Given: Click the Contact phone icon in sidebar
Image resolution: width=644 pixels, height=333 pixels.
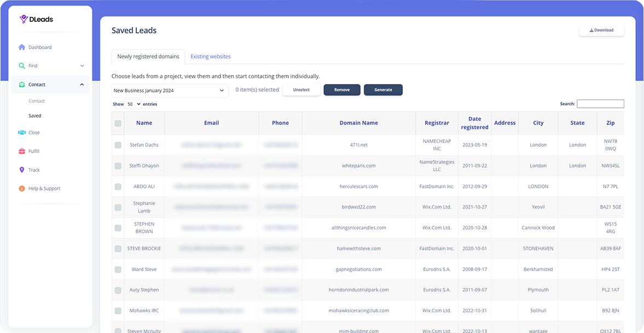Looking at the screenshot, I should click(21, 84).
